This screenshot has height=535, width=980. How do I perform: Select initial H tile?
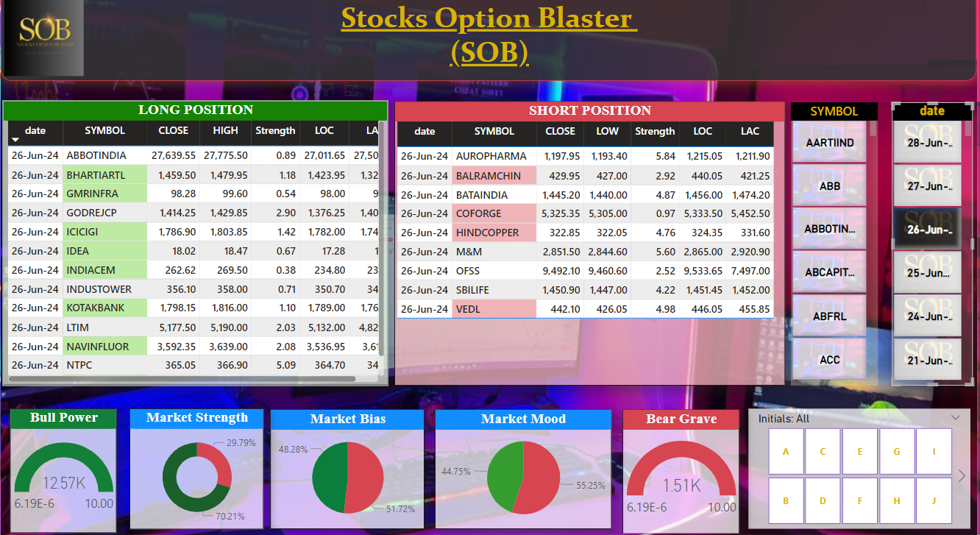click(x=897, y=500)
